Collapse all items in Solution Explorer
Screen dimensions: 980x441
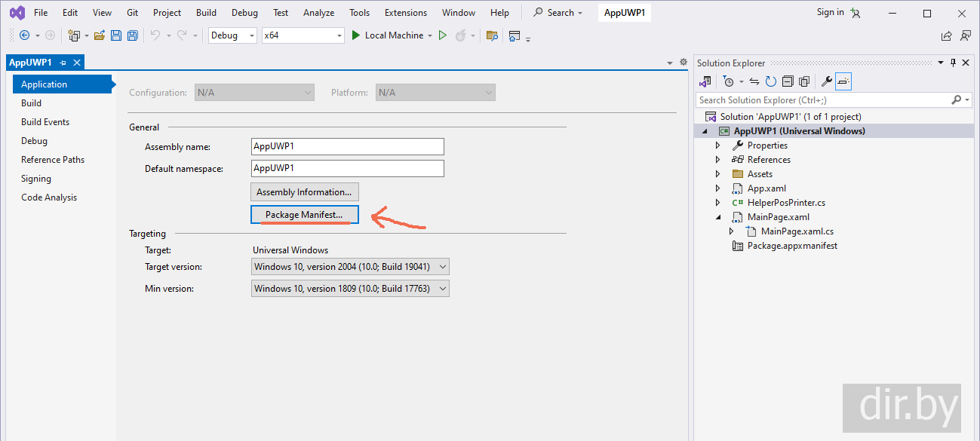pos(787,81)
